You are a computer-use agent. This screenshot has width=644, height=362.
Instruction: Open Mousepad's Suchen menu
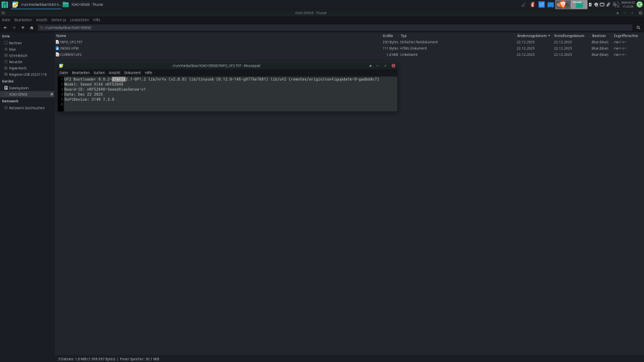(x=99, y=72)
